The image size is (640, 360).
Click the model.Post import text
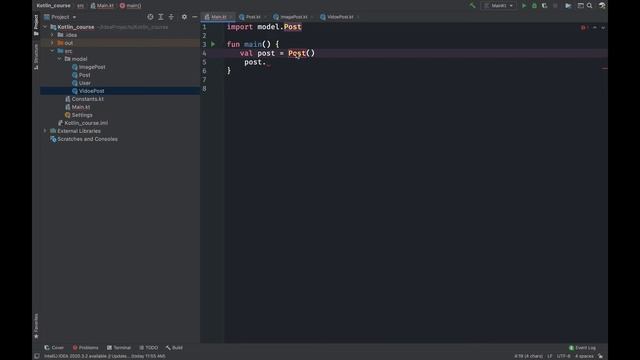(280, 27)
